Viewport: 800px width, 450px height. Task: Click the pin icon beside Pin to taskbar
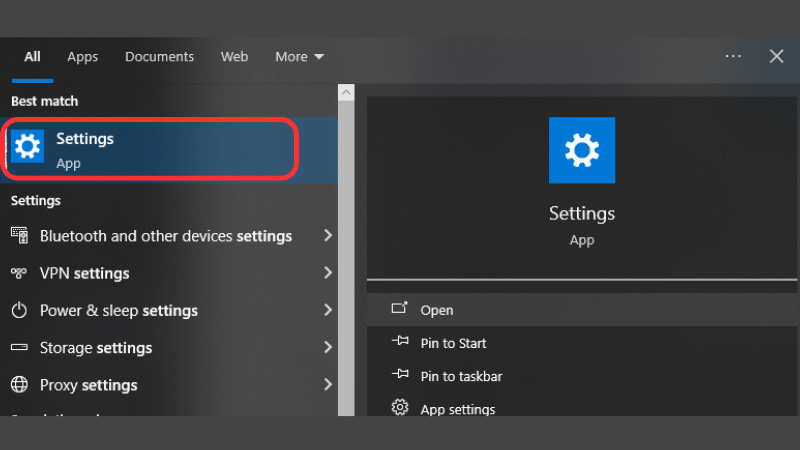(x=400, y=374)
